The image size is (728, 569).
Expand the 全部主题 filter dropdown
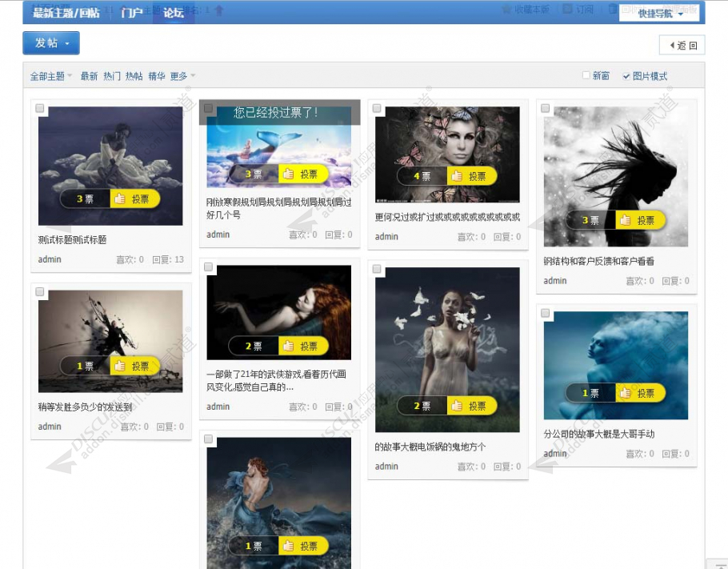click(51, 76)
